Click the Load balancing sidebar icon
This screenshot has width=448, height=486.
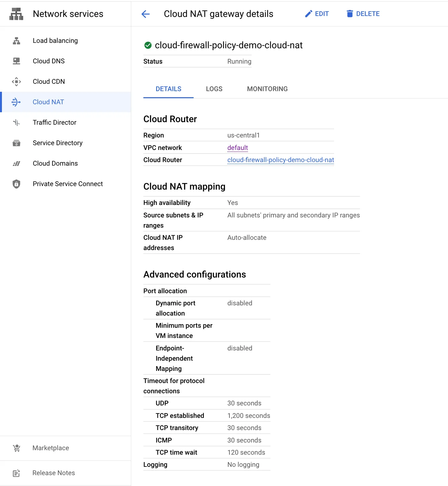tap(16, 41)
